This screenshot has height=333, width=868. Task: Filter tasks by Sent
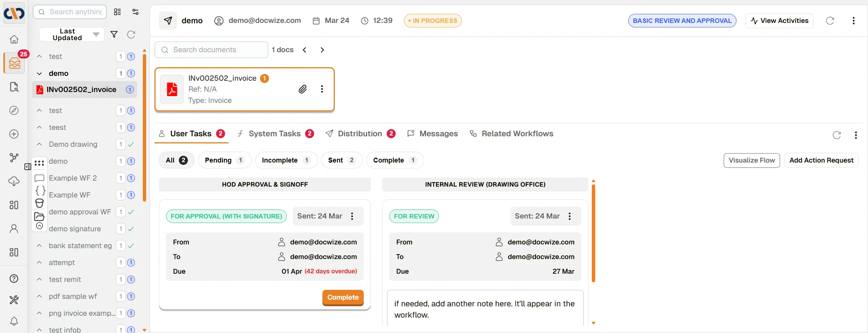[x=342, y=160]
